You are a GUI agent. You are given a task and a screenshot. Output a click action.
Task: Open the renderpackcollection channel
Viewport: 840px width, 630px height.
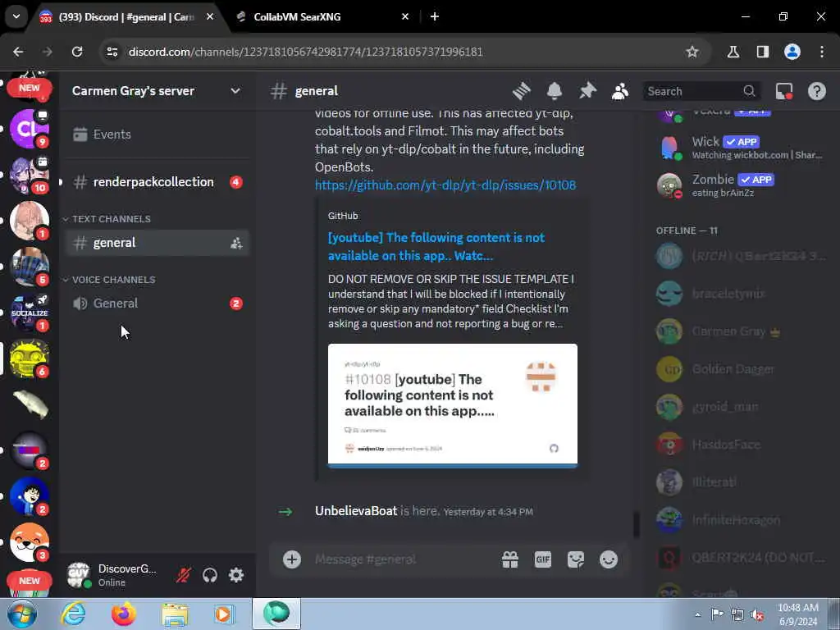click(x=157, y=182)
